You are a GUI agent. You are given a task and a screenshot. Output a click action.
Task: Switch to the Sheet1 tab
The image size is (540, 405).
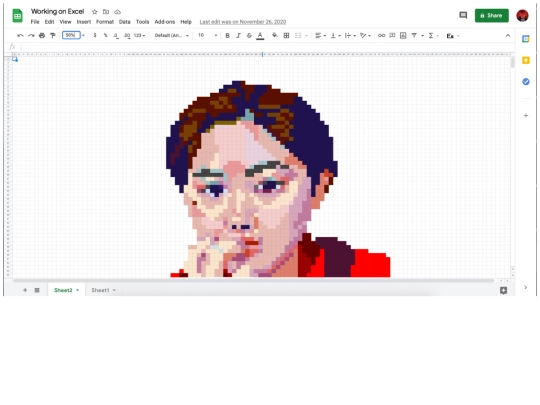click(100, 290)
